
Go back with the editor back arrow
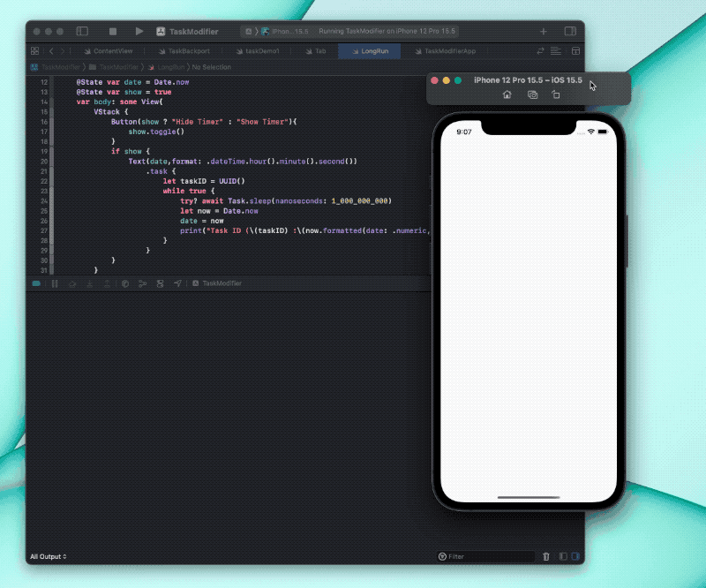click(51, 51)
